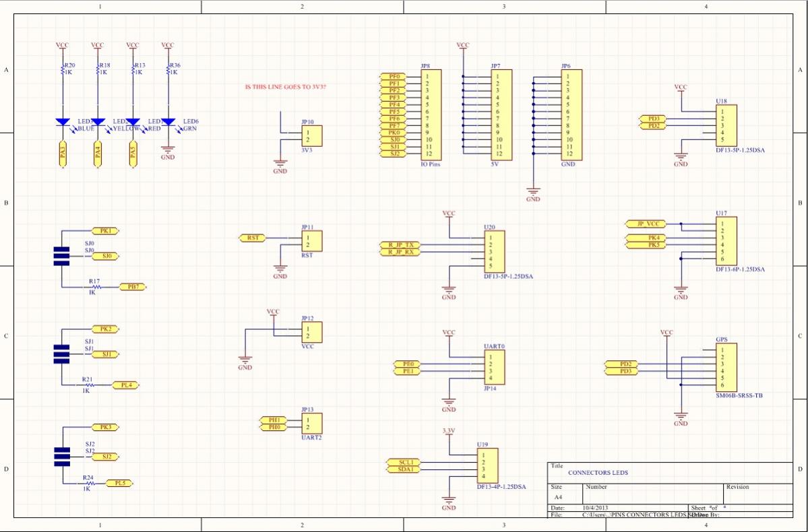The image size is (808, 532).
Task: Select the JP_VCC port beside U17
Action: (647, 224)
